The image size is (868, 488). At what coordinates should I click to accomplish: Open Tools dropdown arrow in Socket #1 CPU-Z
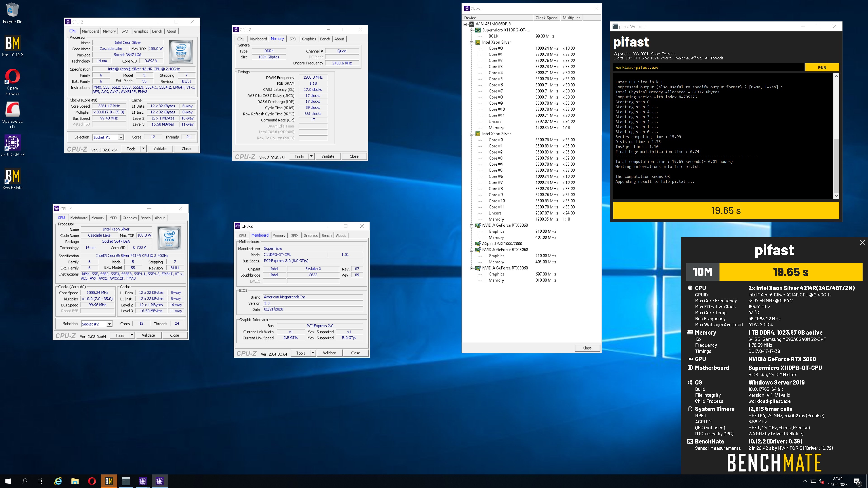143,148
